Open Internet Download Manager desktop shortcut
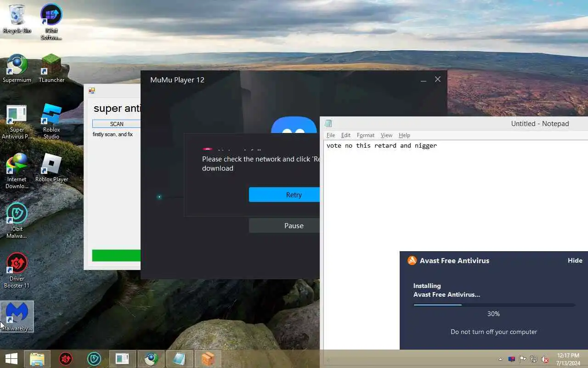The height and width of the screenshot is (368, 588). point(17,171)
